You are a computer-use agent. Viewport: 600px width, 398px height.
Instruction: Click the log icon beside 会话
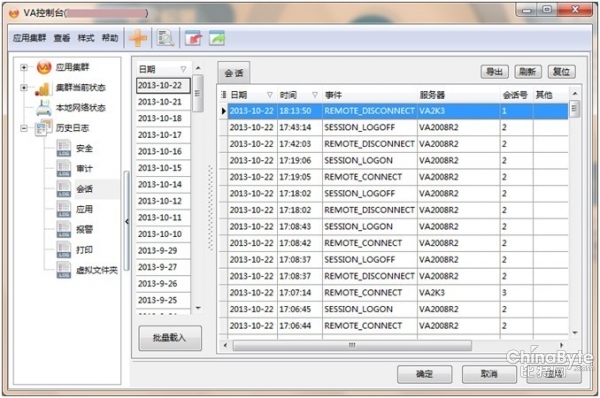tap(64, 189)
